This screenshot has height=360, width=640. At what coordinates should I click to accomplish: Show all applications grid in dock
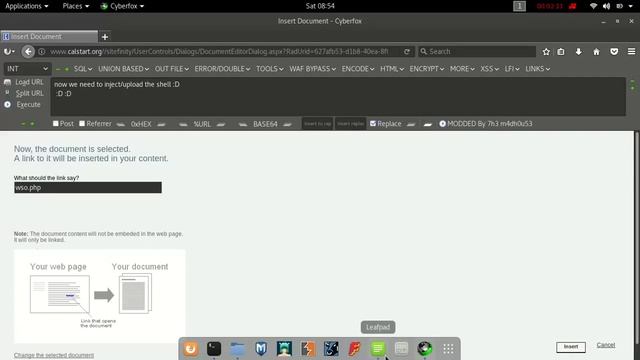[x=448, y=349]
